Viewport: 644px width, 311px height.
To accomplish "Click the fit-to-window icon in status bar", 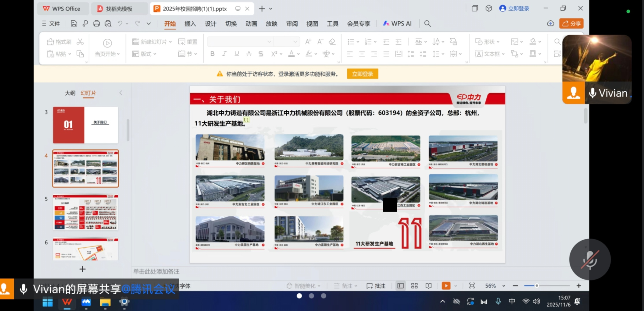I will click(x=472, y=286).
